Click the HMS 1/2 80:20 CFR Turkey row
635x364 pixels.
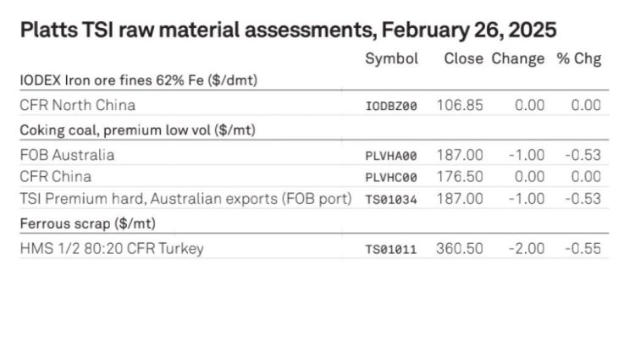point(314,248)
